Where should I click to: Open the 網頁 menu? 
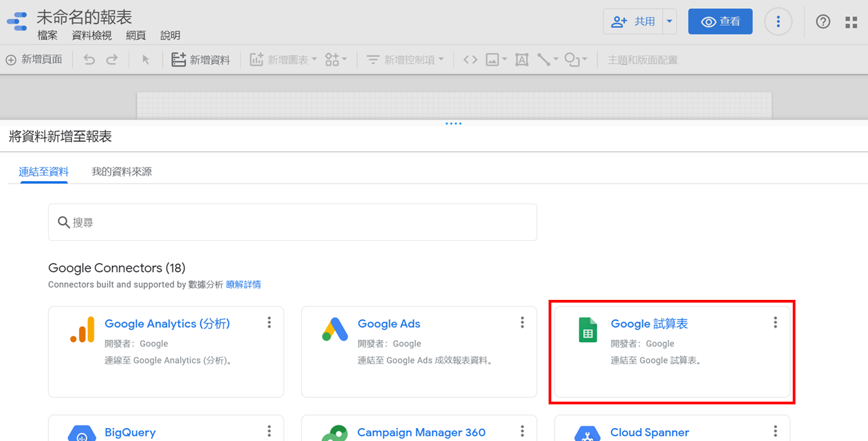tap(136, 36)
